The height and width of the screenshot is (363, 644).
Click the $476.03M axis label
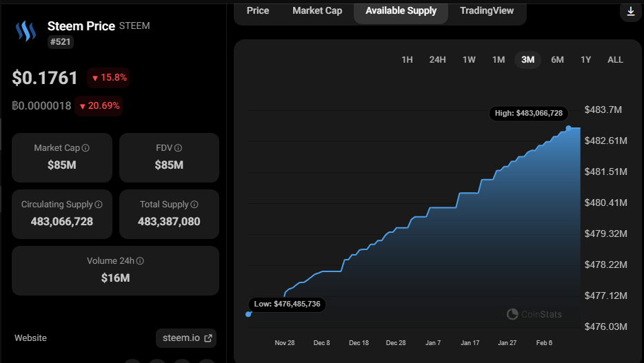[606, 326]
